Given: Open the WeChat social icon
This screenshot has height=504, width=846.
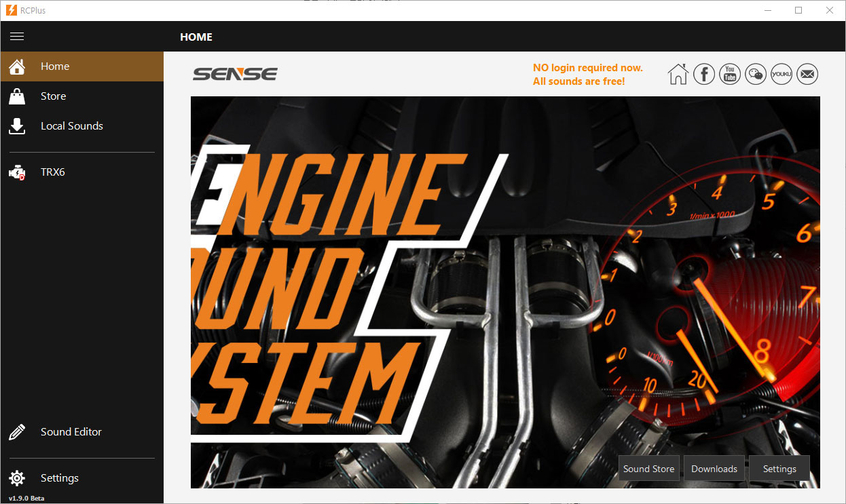Looking at the screenshot, I should pos(756,74).
